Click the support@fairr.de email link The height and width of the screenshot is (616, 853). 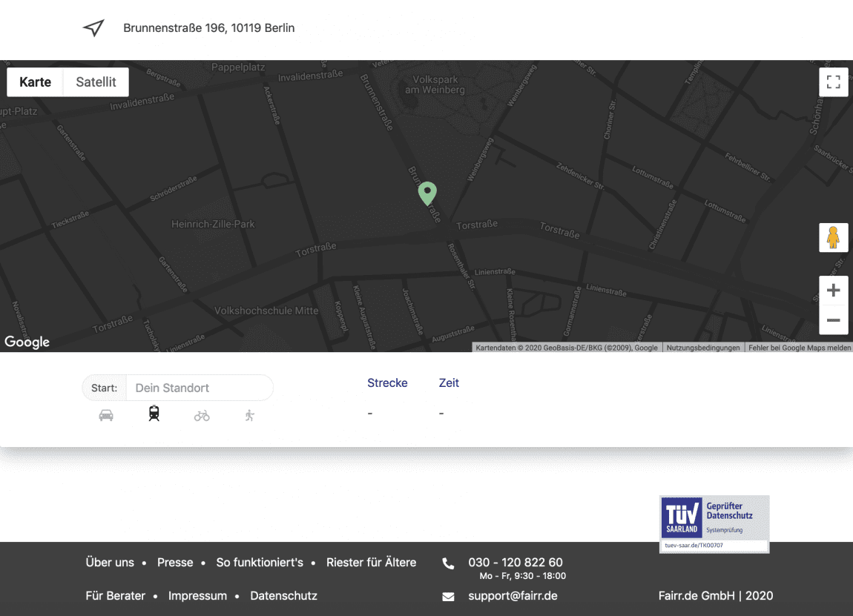(513, 596)
